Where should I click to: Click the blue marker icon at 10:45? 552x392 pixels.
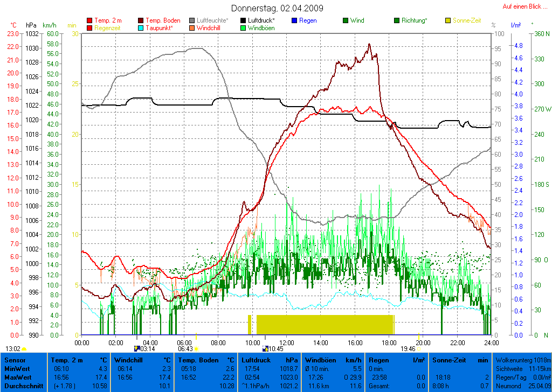[265, 349]
